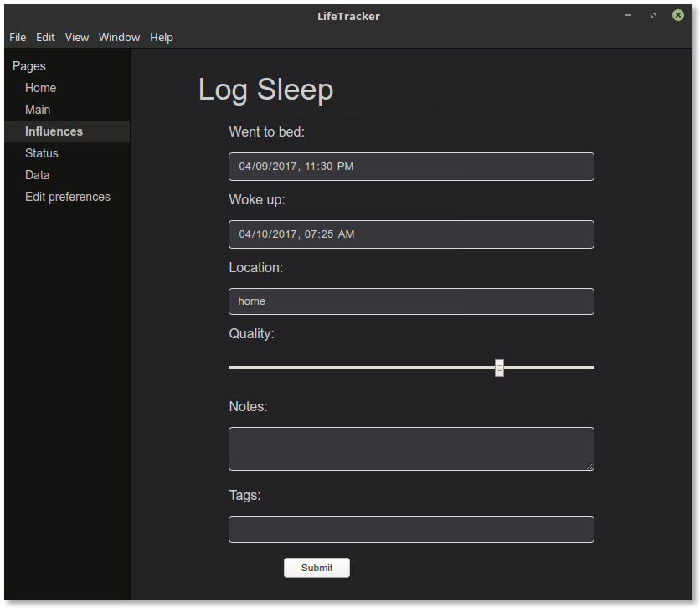Open the Status page
The width and height of the screenshot is (700, 608).
point(67,153)
